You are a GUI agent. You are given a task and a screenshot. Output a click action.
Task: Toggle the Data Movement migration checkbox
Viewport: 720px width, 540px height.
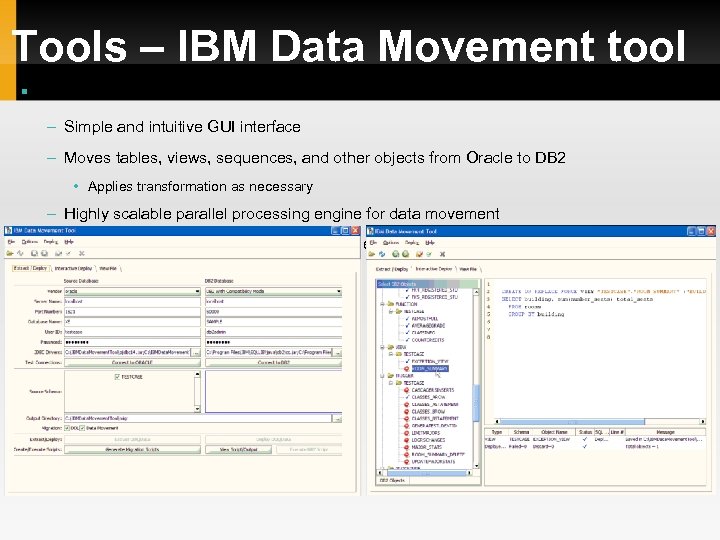pyautogui.click(x=83, y=428)
